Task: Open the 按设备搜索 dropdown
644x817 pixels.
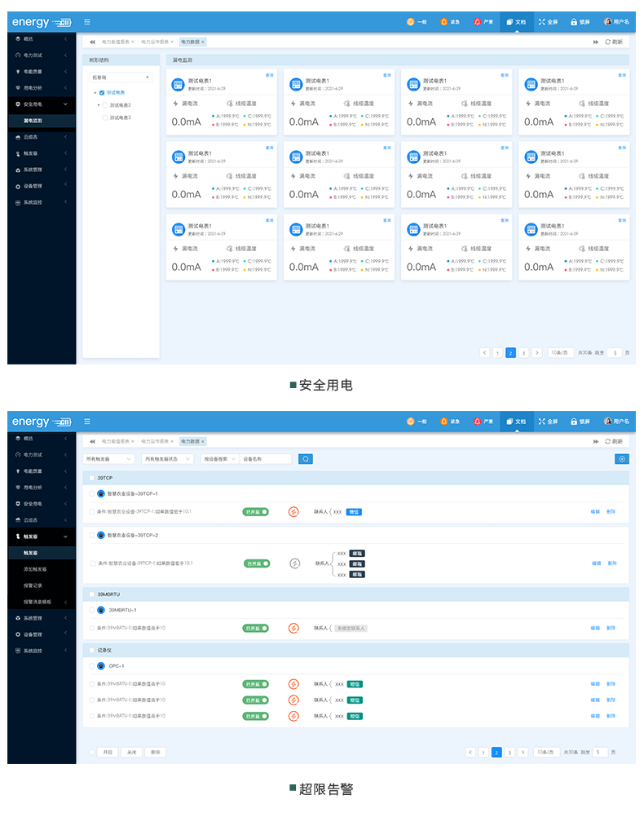Action: pos(218,459)
